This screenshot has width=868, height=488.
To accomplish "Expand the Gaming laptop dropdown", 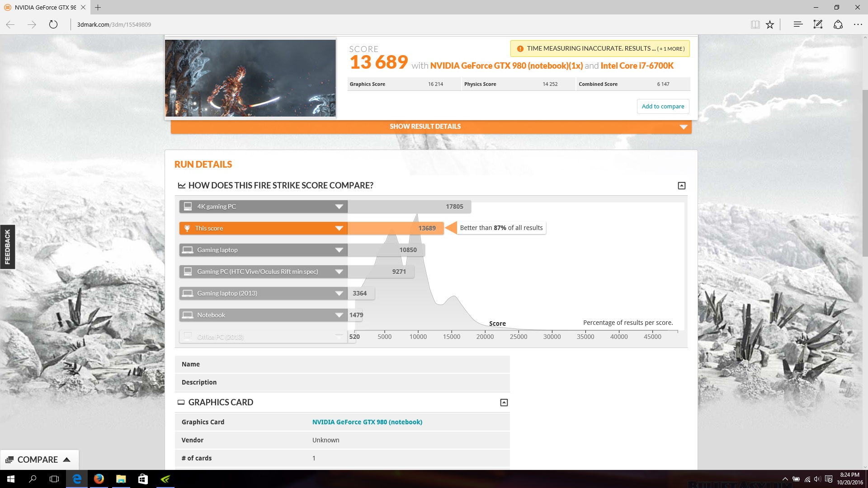I will (339, 250).
